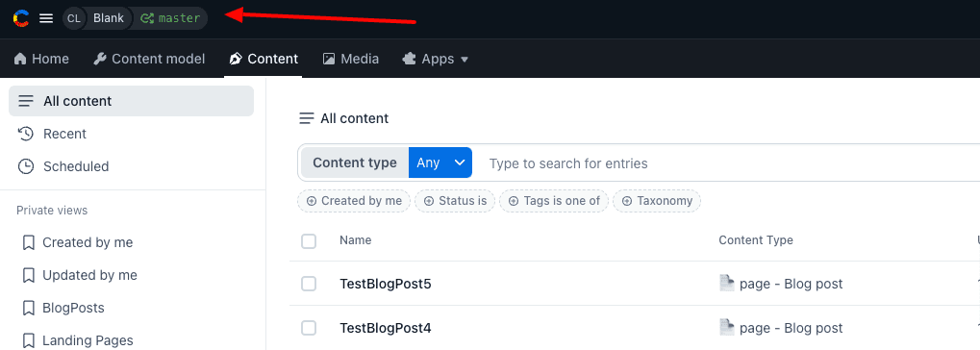Image resolution: width=980 pixels, height=350 pixels.
Task: Open the hamburger menu icon
Action: pyautogui.click(x=46, y=18)
